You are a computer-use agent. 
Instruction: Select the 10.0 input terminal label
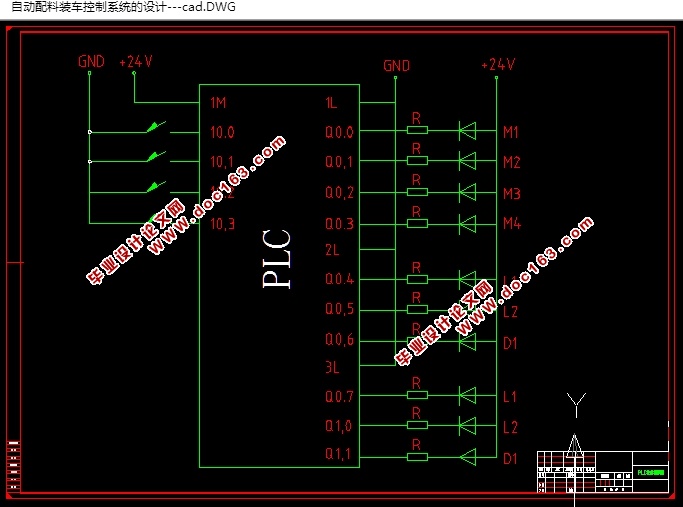(222, 132)
